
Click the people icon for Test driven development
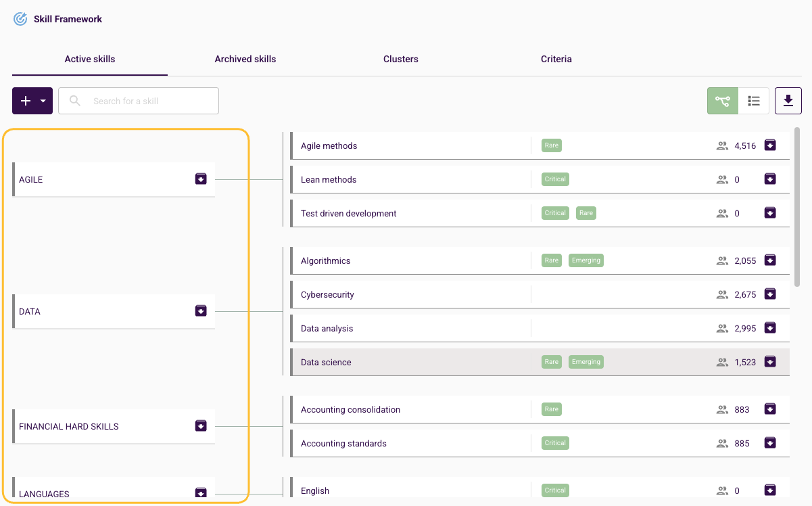click(722, 213)
